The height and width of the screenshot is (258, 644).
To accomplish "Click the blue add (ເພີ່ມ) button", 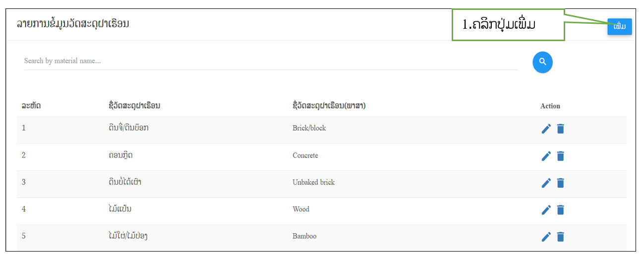I will pos(620,26).
